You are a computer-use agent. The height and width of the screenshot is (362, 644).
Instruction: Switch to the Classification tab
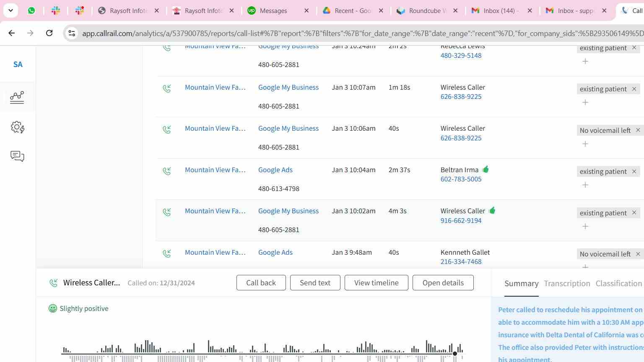point(619,284)
